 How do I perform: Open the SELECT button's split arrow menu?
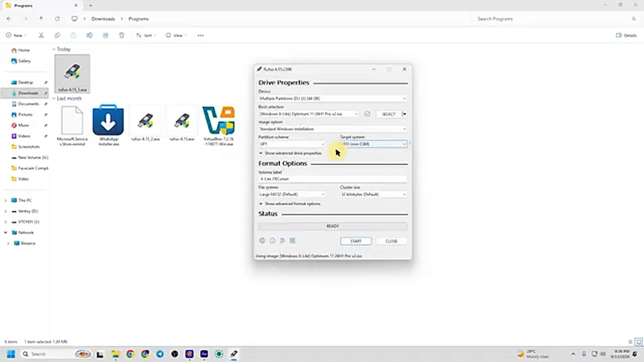click(x=405, y=114)
